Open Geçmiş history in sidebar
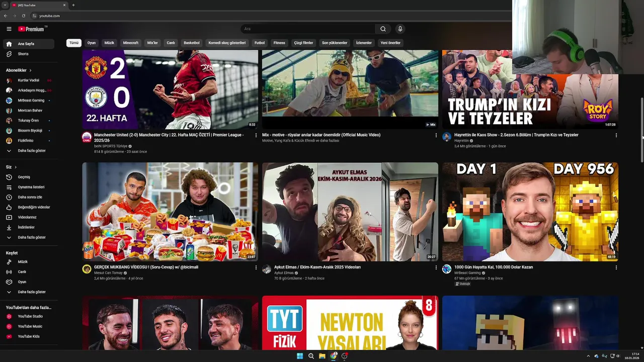The width and height of the screenshot is (644, 362). tap(29, 177)
